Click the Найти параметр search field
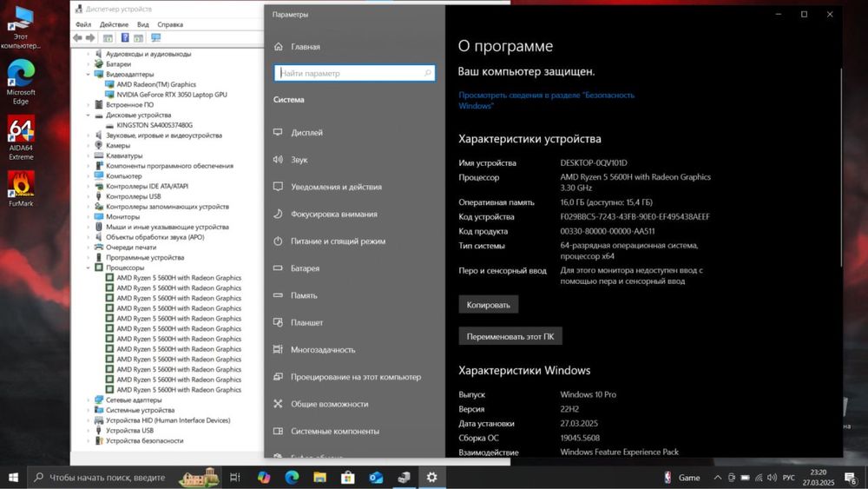 click(x=354, y=73)
